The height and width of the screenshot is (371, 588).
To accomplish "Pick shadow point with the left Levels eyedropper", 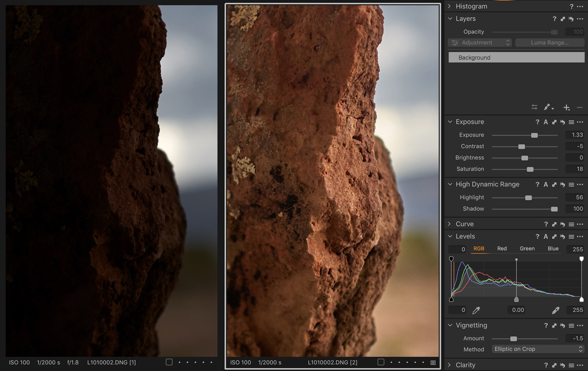I will 476,310.
